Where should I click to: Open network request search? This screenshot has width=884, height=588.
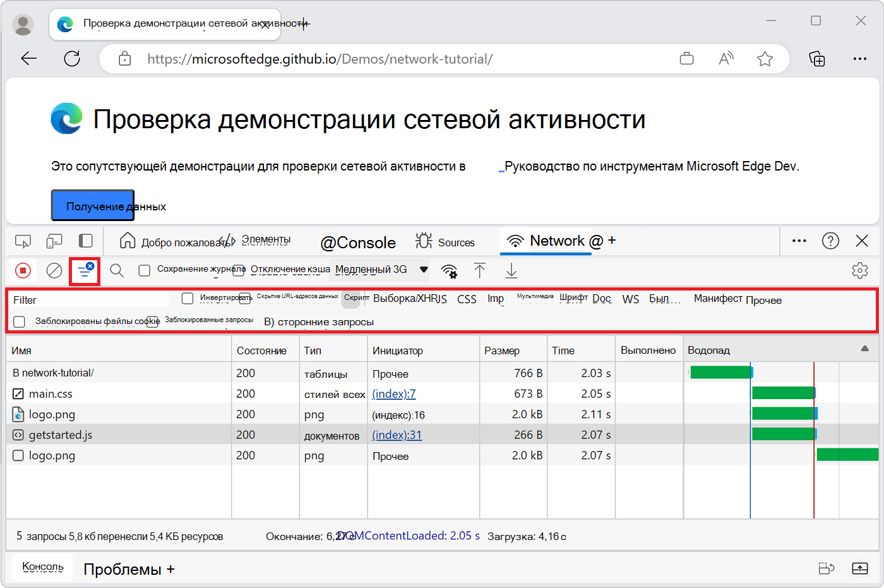pyautogui.click(x=116, y=270)
